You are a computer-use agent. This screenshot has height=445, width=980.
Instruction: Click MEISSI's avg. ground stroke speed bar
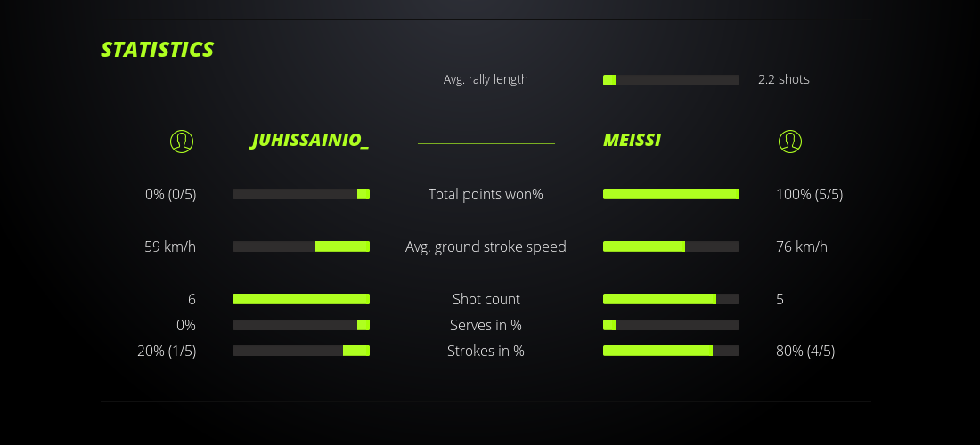(671, 247)
